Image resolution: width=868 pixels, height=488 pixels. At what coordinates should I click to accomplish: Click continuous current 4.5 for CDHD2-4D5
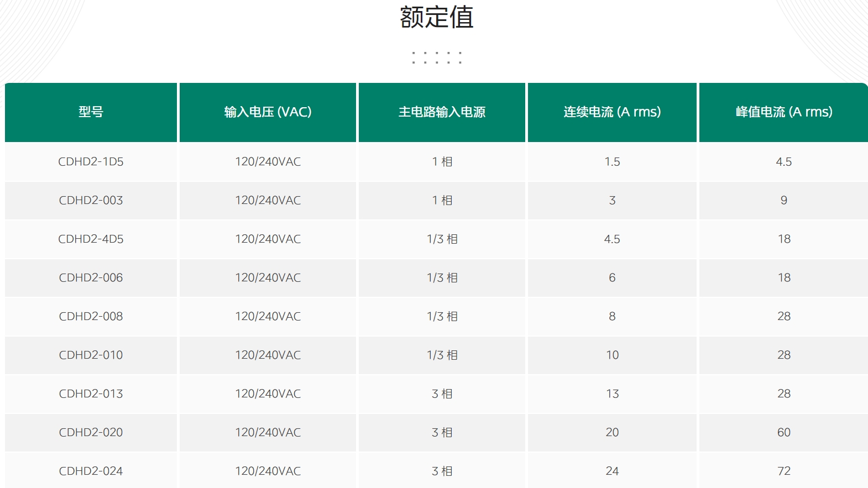point(612,239)
